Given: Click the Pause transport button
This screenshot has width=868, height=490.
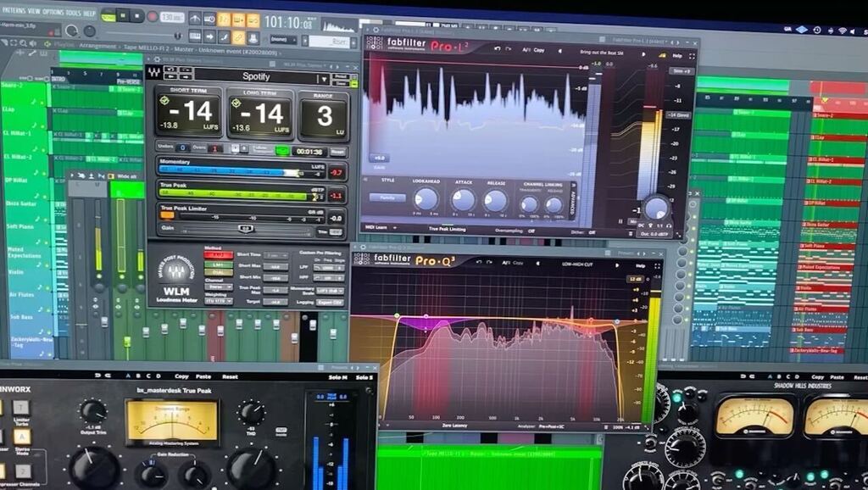Looking at the screenshot, I should click(123, 15).
